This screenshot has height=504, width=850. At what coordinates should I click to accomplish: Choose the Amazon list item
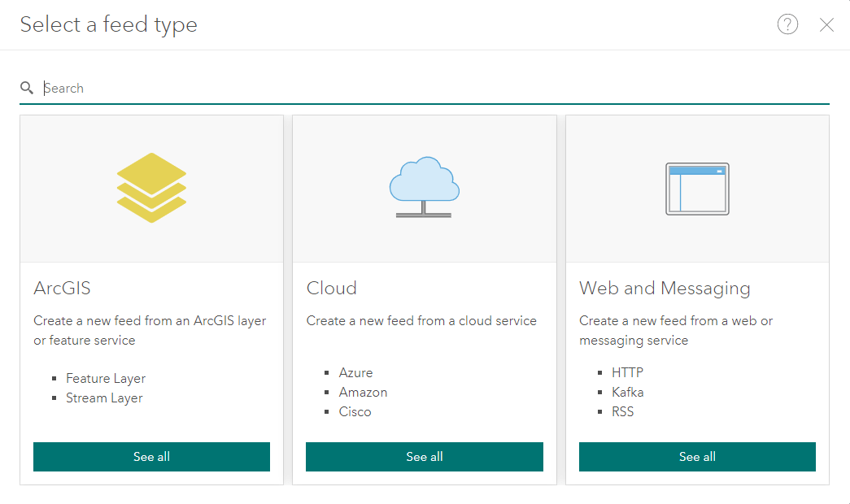click(x=364, y=393)
